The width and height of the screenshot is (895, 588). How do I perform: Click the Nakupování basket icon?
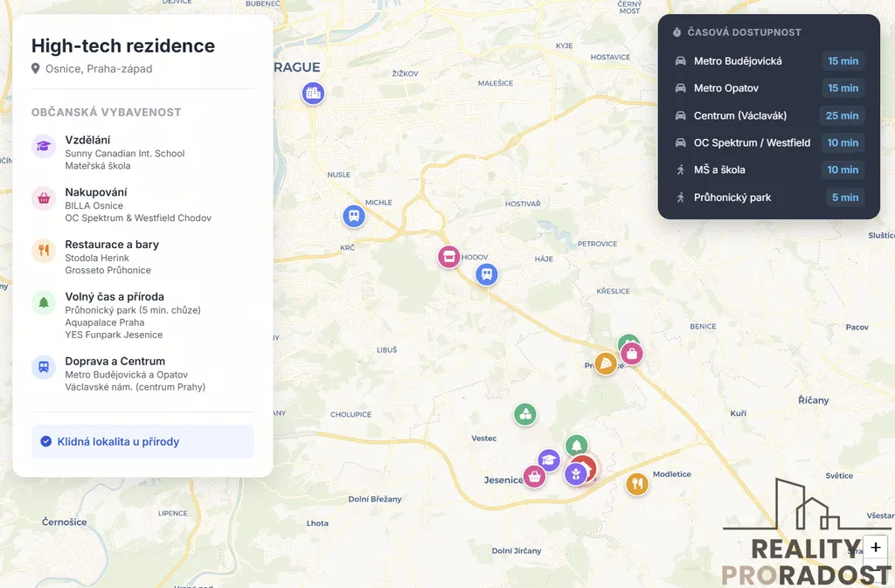[x=44, y=198]
